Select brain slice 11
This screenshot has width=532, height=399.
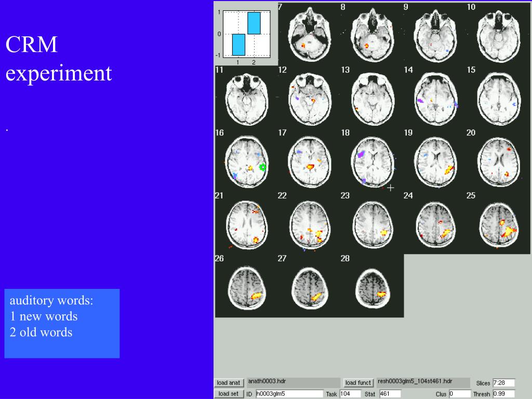tap(247, 99)
